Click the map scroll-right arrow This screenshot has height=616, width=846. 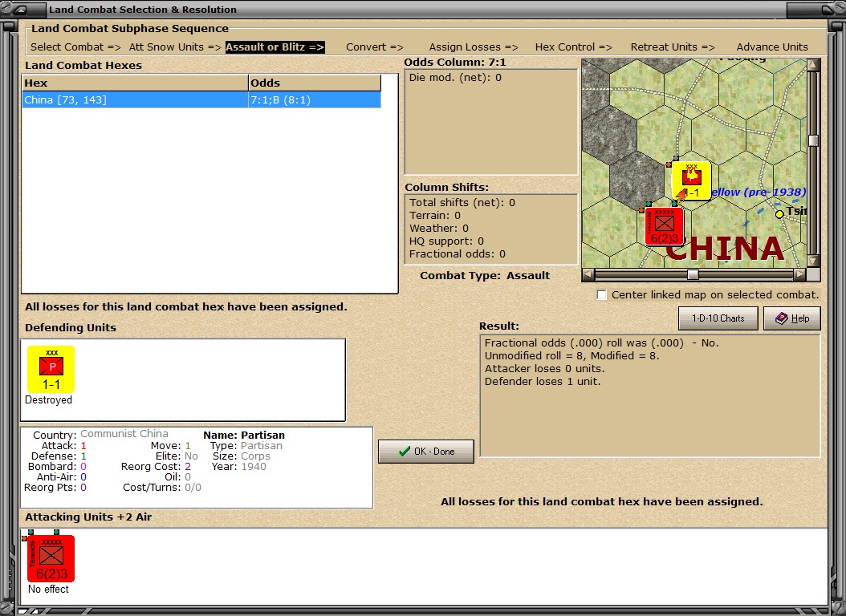click(x=800, y=275)
